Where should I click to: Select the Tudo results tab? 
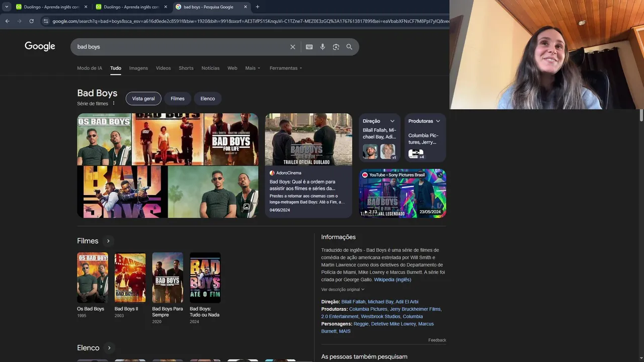[x=116, y=68]
